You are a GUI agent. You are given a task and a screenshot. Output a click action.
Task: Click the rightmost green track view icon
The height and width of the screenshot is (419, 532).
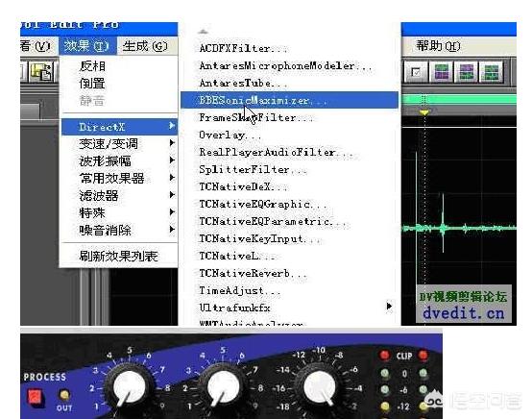point(491,72)
